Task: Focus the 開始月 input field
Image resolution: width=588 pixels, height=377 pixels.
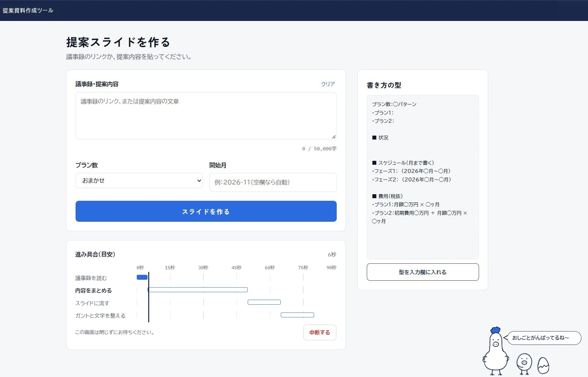Action: (273, 182)
